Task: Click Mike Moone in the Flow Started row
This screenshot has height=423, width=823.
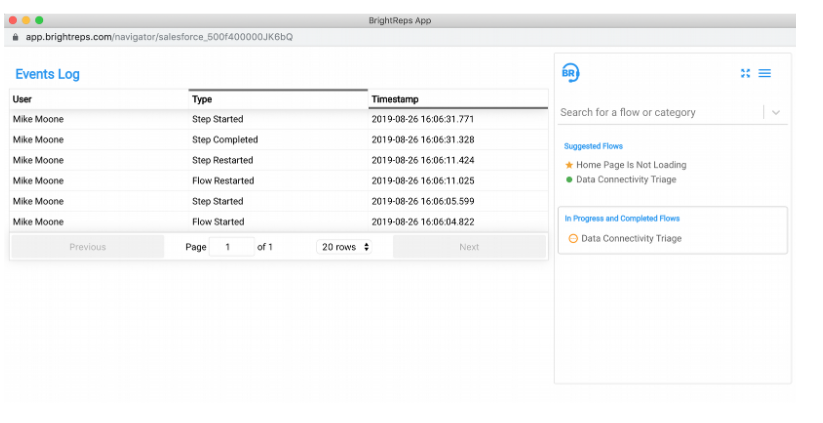Action: coord(38,222)
